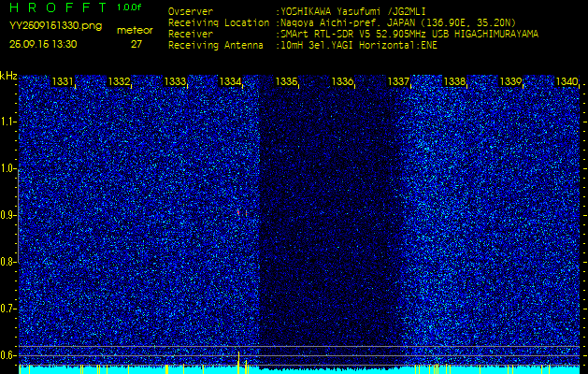Click the 0.6 frequency axis label
The image size is (588, 374).
point(7,355)
